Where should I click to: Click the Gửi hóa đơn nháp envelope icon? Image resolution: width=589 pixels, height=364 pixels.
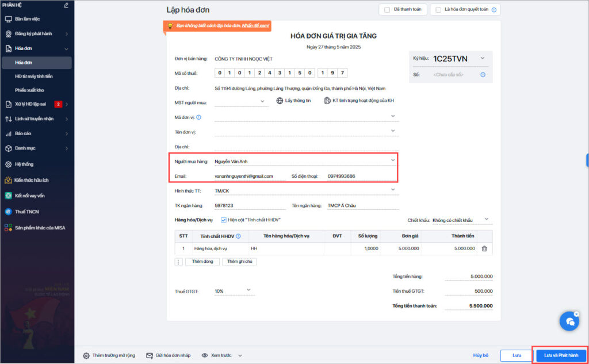click(149, 355)
